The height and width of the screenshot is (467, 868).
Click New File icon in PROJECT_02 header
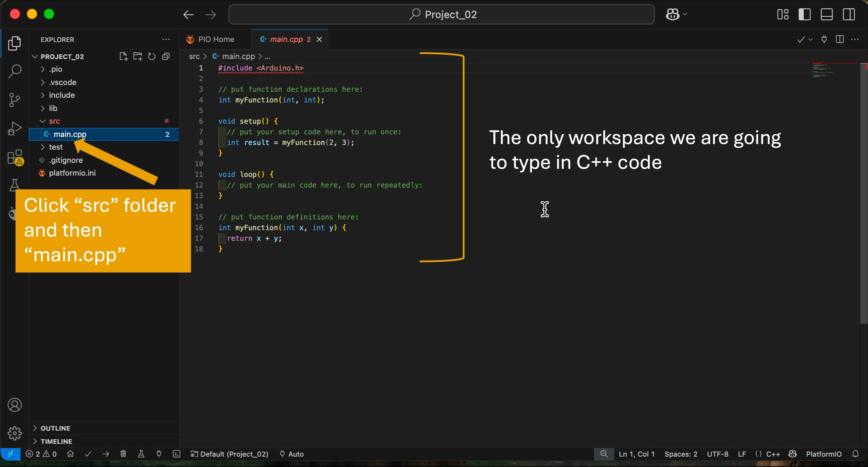124,56
